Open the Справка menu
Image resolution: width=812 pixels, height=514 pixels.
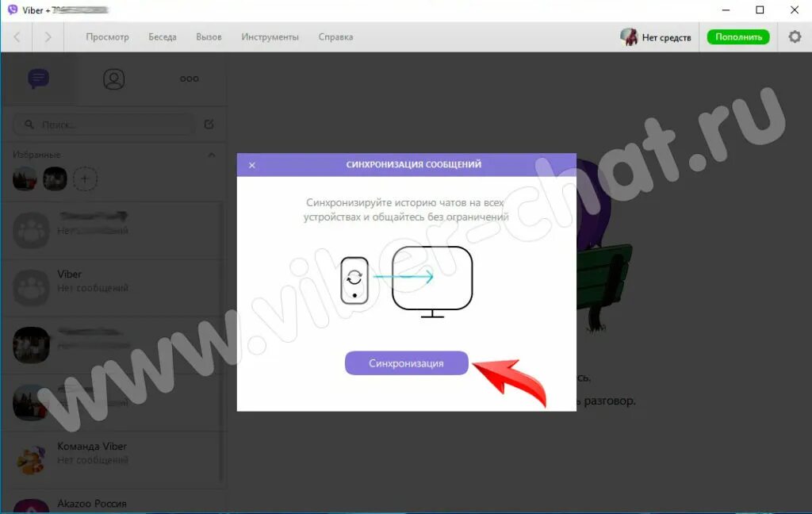tap(335, 36)
